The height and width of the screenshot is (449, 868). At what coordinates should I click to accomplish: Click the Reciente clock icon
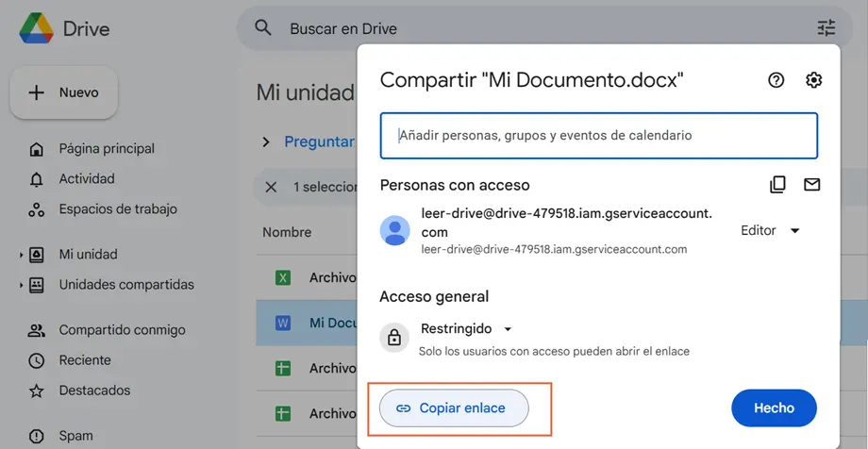point(36,361)
